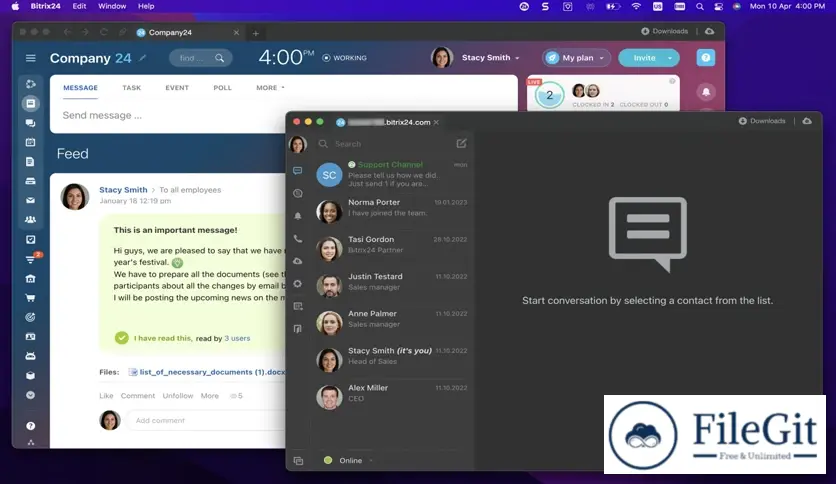This screenshot has height=484, width=836.
Task: Click the Company24 browser tab
Action: (x=187, y=33)
